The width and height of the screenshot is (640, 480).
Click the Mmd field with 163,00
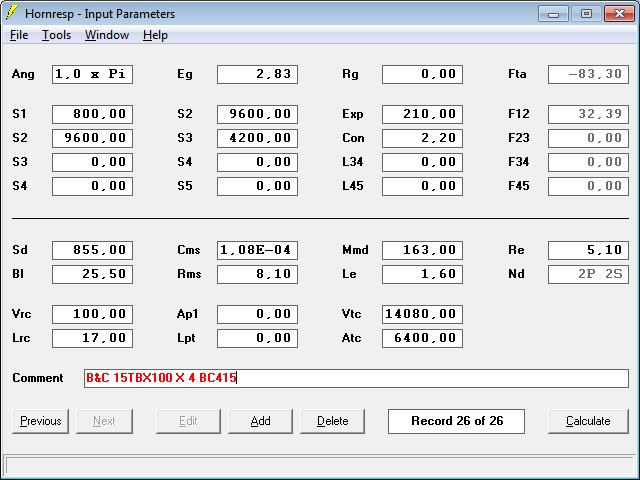pos(422,250)
